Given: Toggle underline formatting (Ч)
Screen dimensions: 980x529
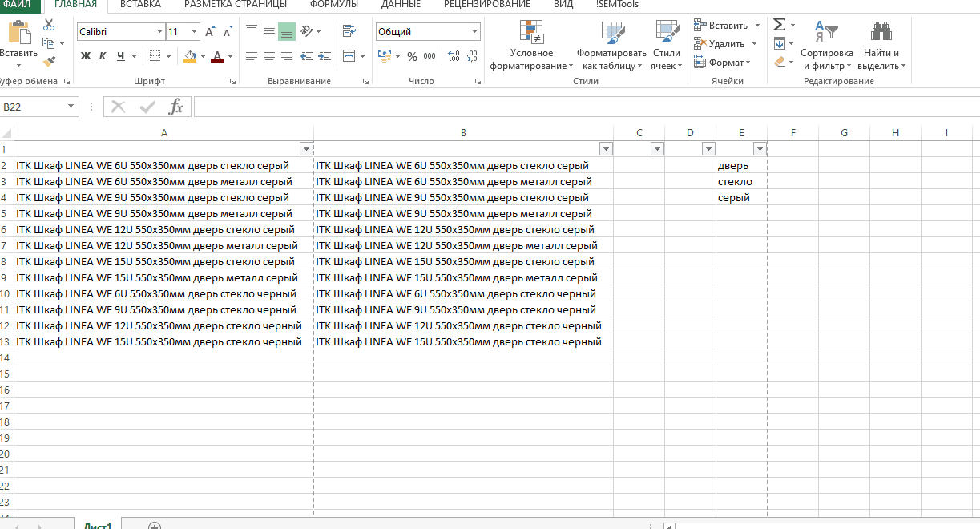Looking at the screenshot, I should (121, 56).
